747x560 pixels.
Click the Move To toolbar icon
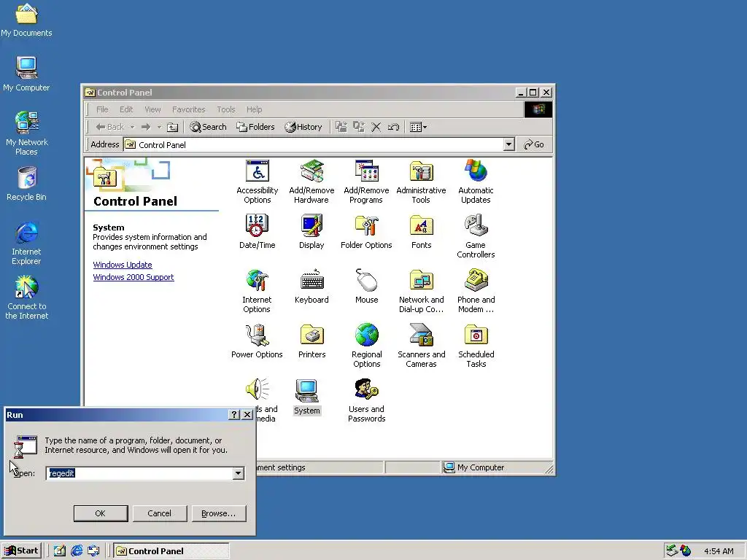click(x=341, y=127)
